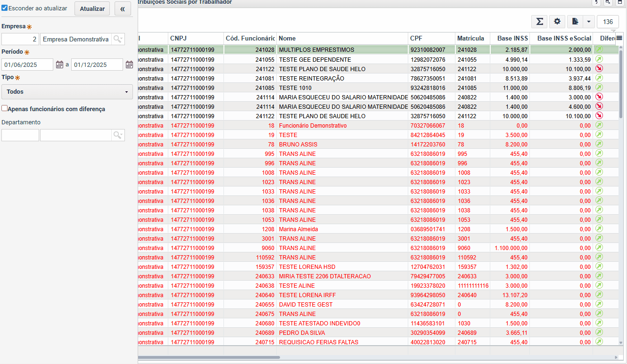This screenshot has width=627, height=364.
Task: Click the Empresa Demonstrativa name field
Action: tap(76, 39)
